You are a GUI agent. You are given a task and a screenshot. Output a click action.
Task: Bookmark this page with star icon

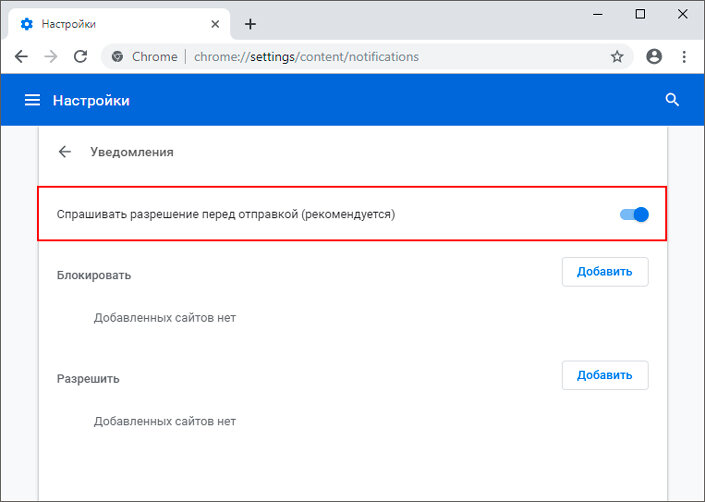[x=617, y=57]
